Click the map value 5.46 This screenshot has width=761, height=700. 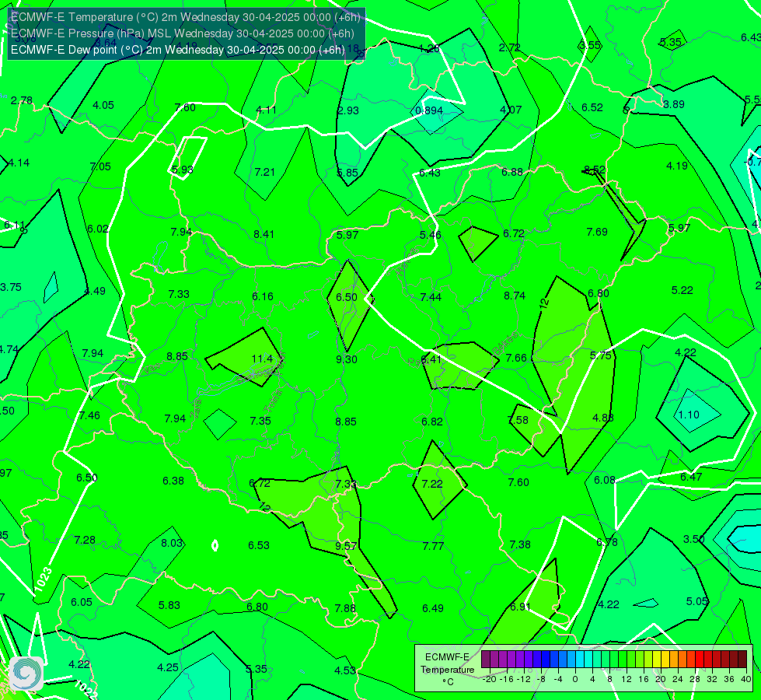(x=431, y=235)
